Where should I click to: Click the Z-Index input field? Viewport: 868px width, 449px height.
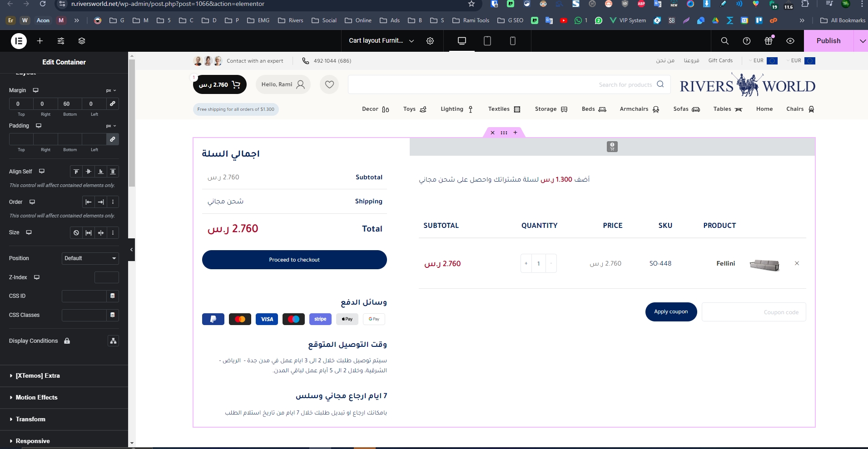pyautogui.click(x=107, y=277)
